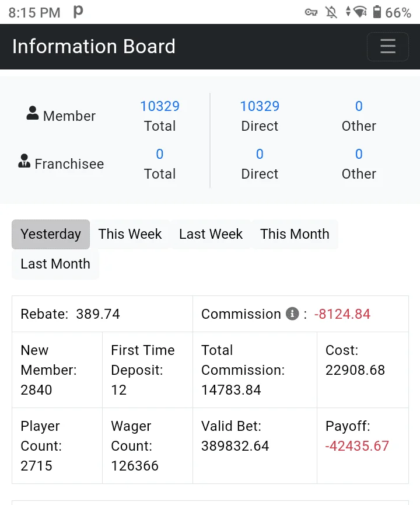Tap the Information Board title
The height and width of the screenshot is (505, 420).
(94, 46)
